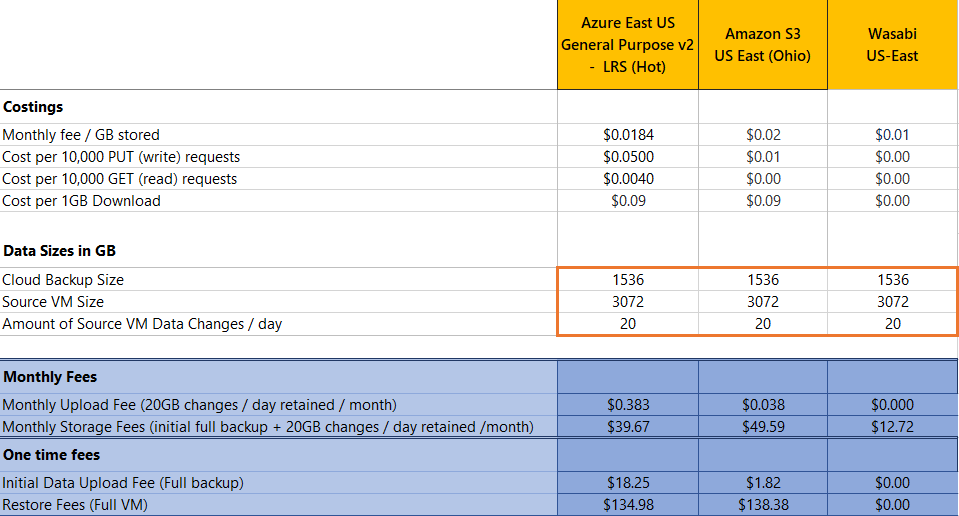
Task: Click Amazon Source VM Size 3072 cell
Action: pos(763,301)
